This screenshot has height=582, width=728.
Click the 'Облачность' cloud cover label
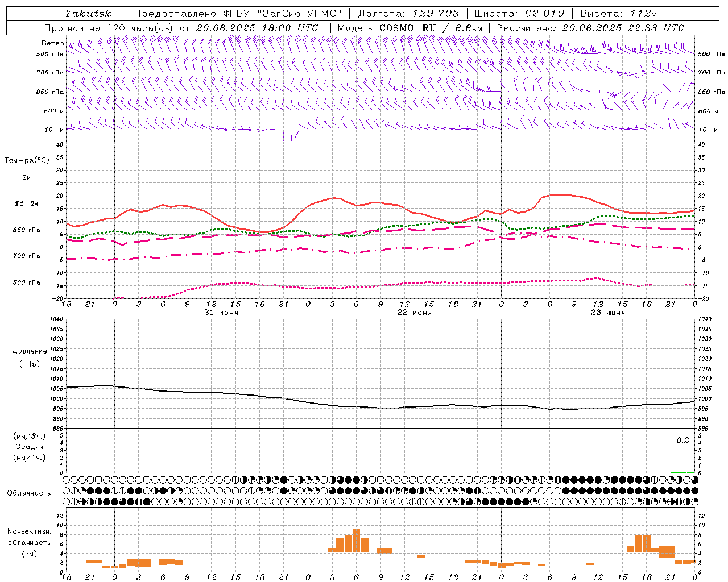pyautogui.click(x=29, y=493)
